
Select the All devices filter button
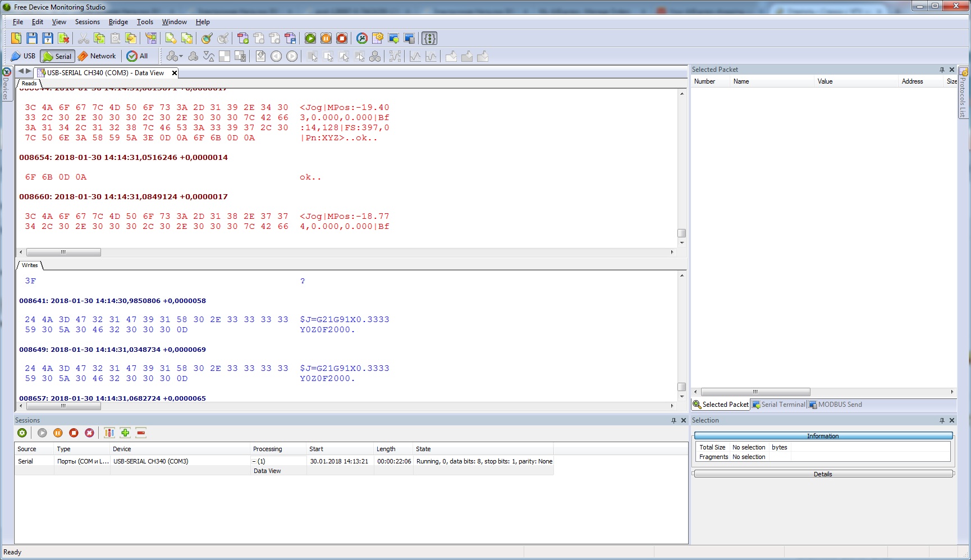point(138,56)
